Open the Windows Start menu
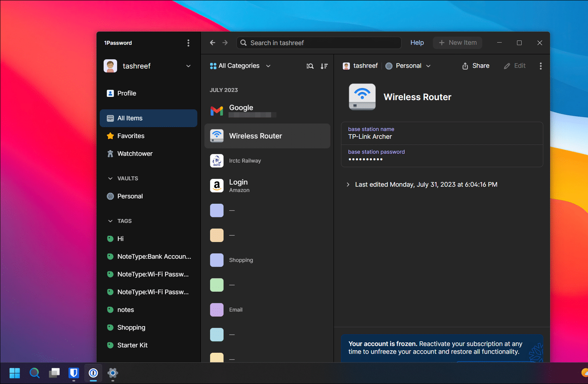Image resolution: width=588 pixels, height=384 pixels. (x=15, y=373)
